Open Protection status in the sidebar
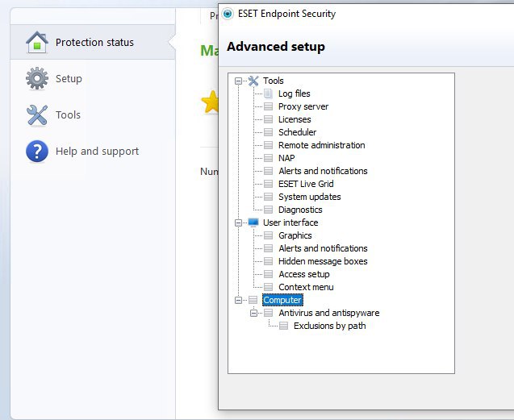 click(93, 42)
